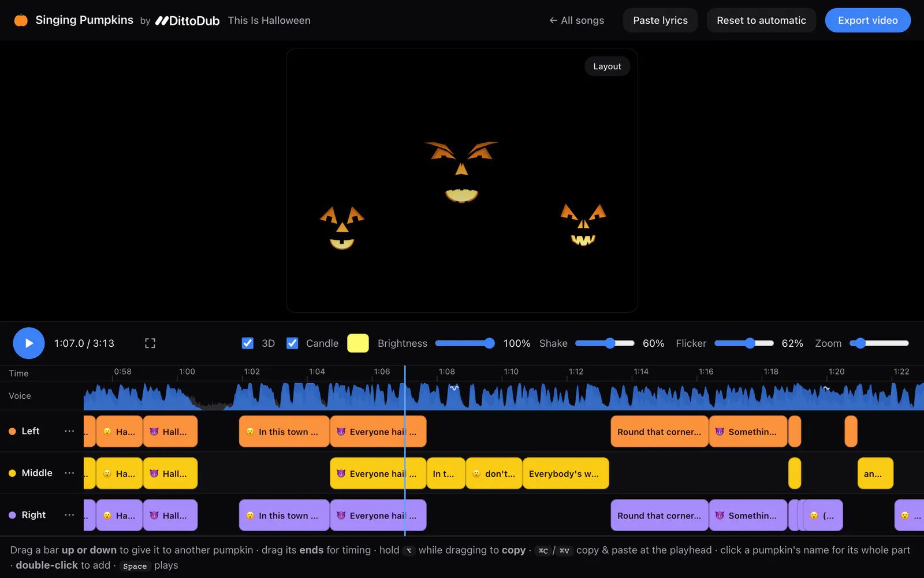Click the Export video button
This screenshot has height=578, width=924.
[867, 20]
